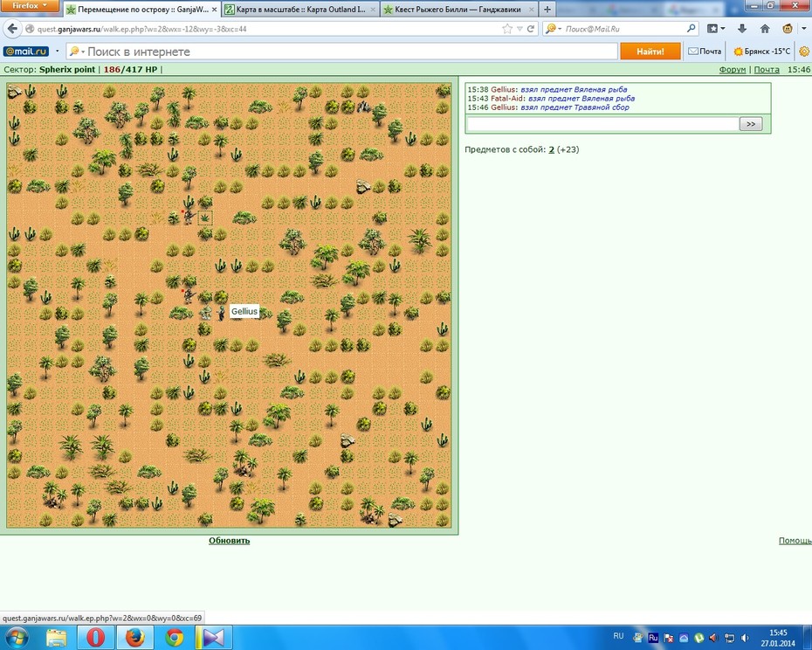The height and width of the screenshot is (650, 812).
Task: Launch Google Chrome from the taskbar
Action: (174, 638)
